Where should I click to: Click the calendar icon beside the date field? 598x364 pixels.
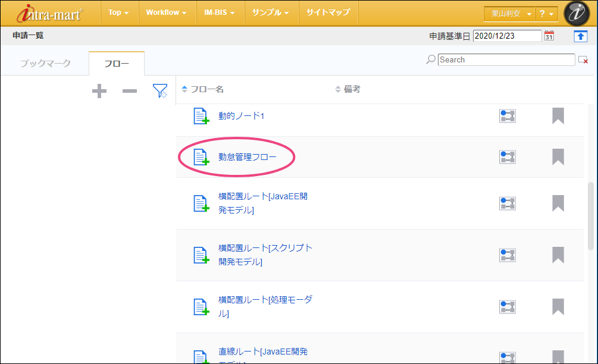[x=549, y=36]
